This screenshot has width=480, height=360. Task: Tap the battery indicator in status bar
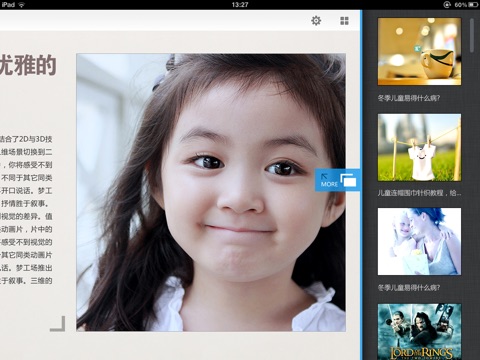(473, 5)
